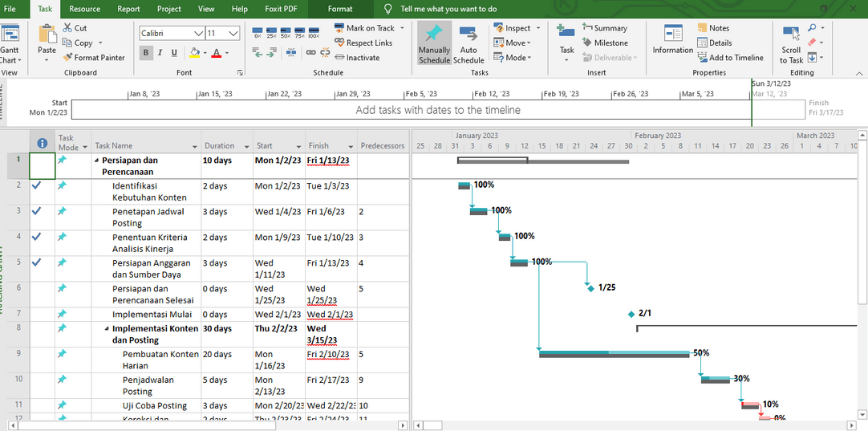Mark task as 50% complete
Image resolution: width=868 pixels, height=431 pixels.
(x=286, y=31)
